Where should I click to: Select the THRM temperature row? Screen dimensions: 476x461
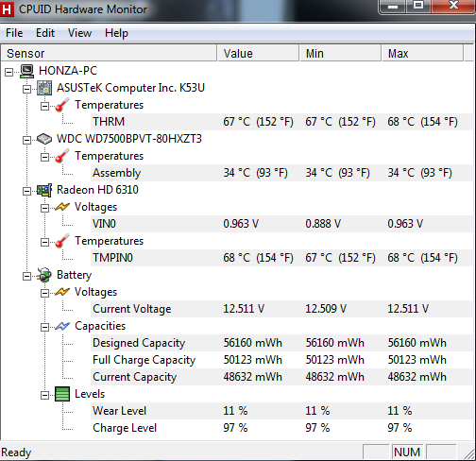tap(282, 122)
